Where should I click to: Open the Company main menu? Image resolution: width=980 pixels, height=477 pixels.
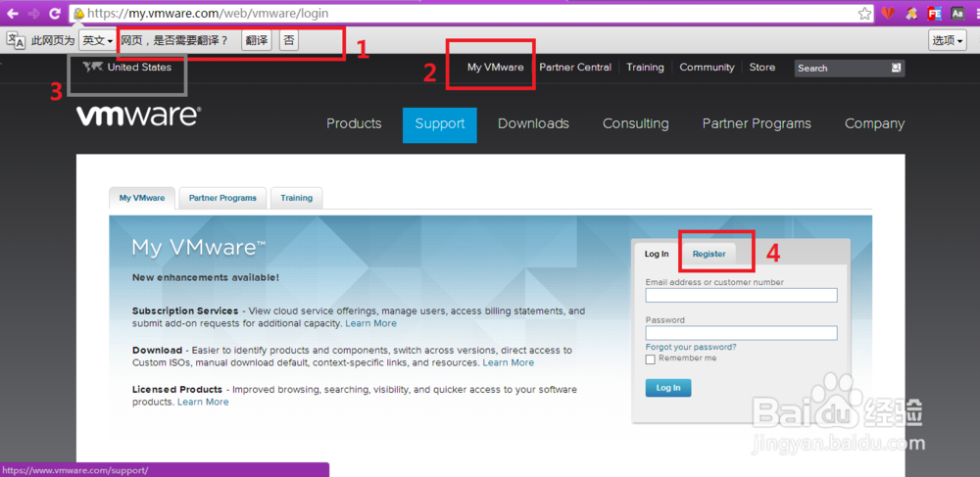click(874, 123)
